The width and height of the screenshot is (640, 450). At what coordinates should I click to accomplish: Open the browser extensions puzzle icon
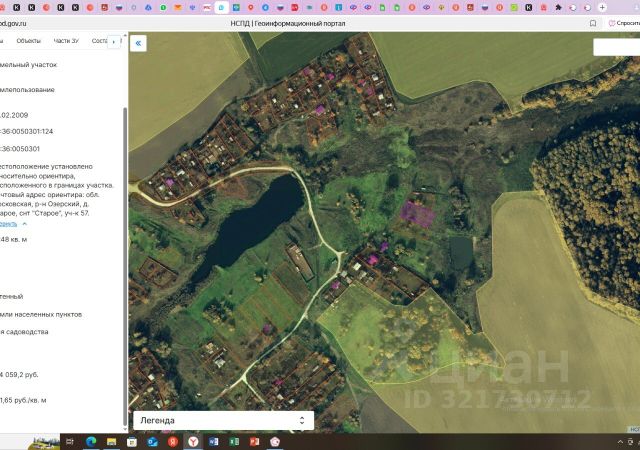pyautogui.click(x=558, y=7)
